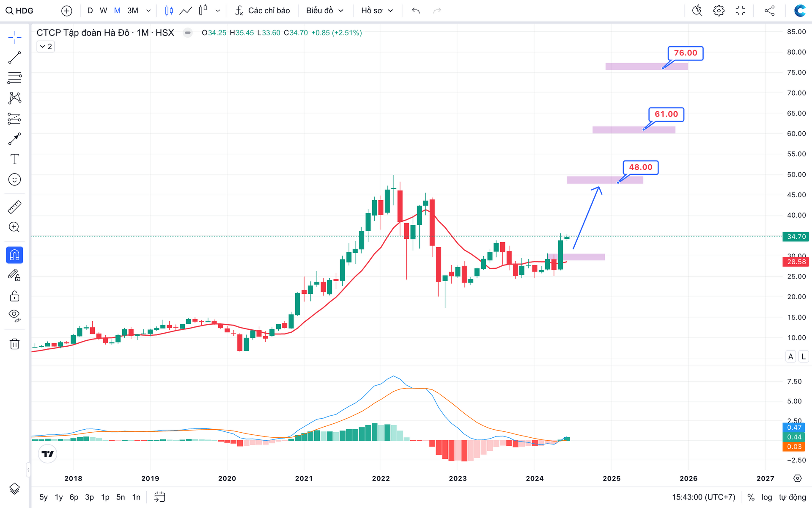
Task: Toggle magnet mode
Action: tap(15, 255)
